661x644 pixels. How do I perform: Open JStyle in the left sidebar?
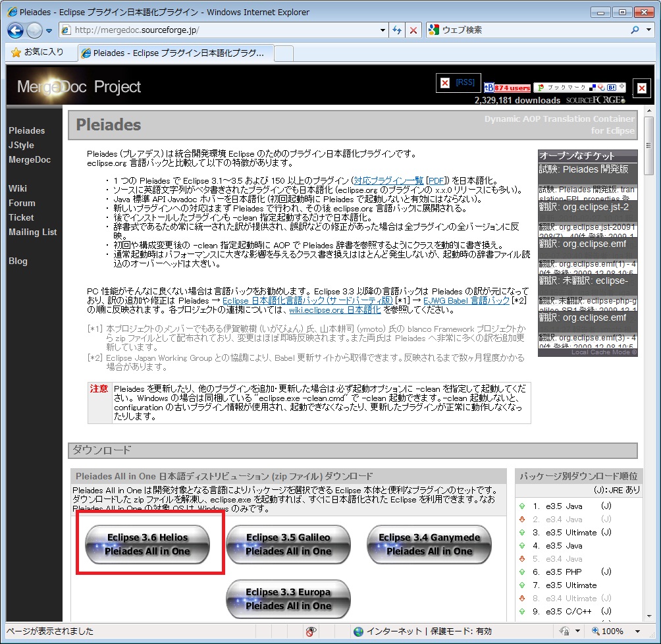[21, 145]
